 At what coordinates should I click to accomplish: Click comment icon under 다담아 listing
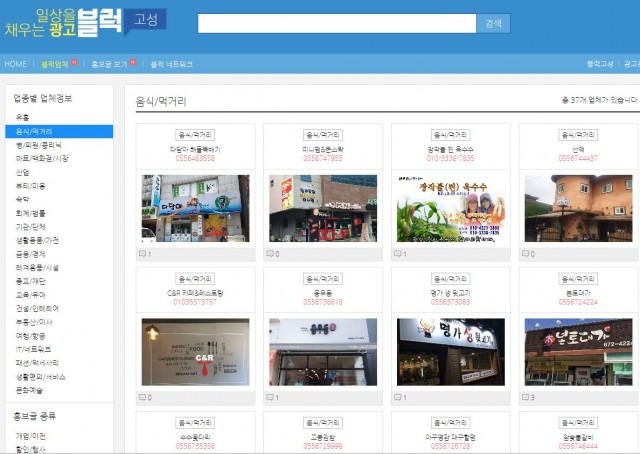pyautogui.click(x=142, y=254)
